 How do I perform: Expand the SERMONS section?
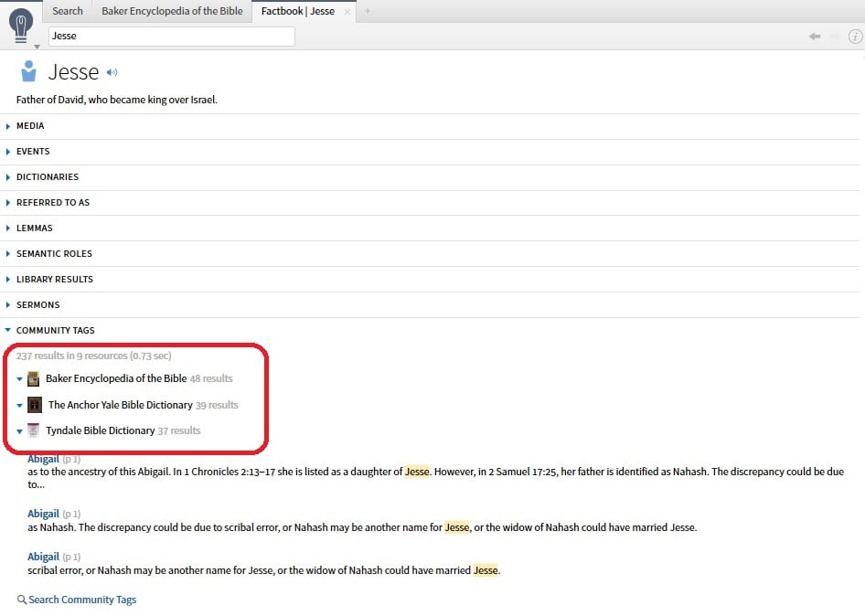(x=7, y=305)
